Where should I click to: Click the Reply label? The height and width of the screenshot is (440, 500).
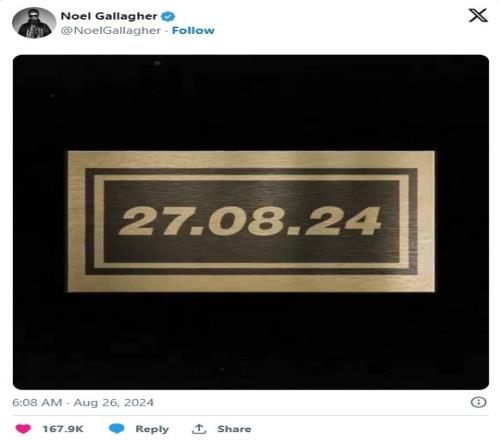pyautogui.click(x=152, y=429)
